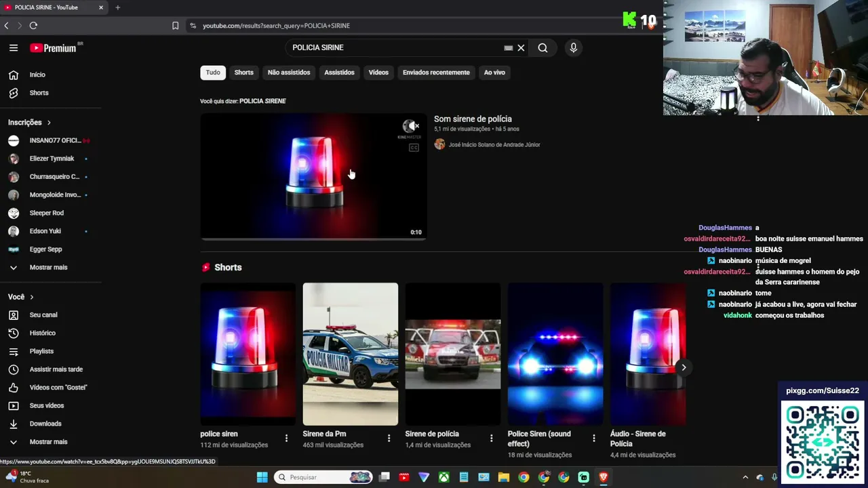Select the Tudo filter chip
868x488 pixels.
213,73
